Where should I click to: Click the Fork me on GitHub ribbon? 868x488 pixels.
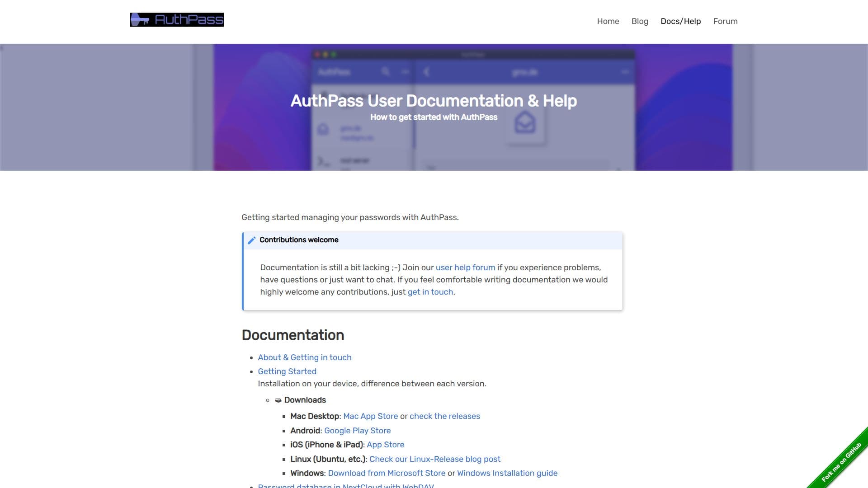841,462
